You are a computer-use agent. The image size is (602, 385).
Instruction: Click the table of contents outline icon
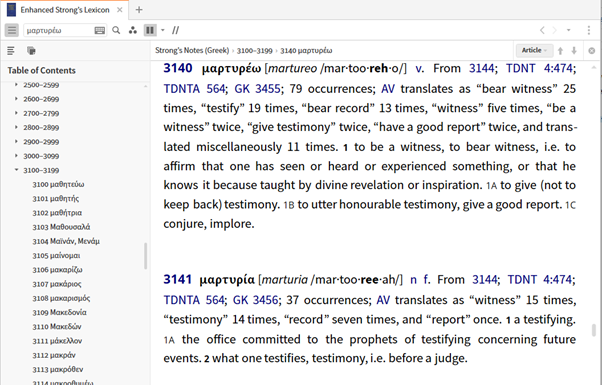tap(11, 51)
